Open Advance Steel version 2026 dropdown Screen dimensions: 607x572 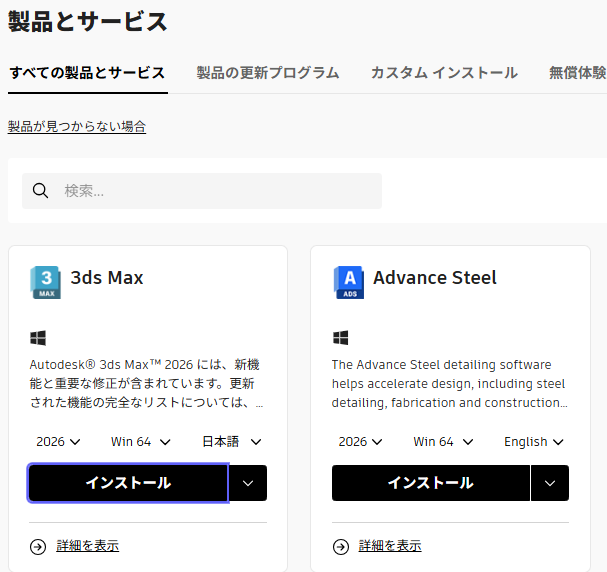tap(360, 442)
